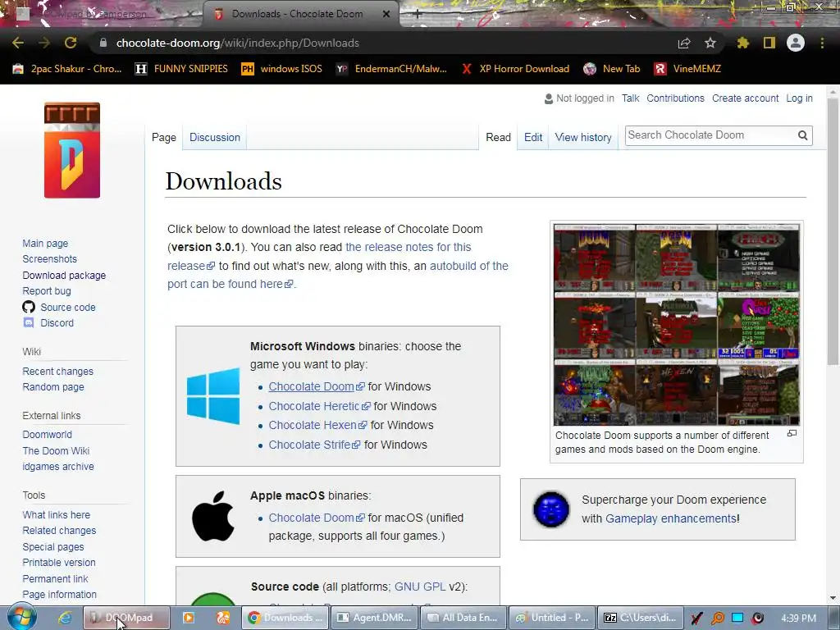Screen dimensions: 840x630
Task: Open the Talk link
Action: (630, 98)
